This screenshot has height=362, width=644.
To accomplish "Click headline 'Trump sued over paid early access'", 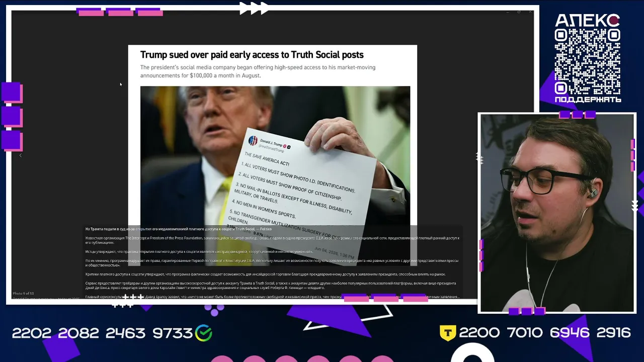I will [252, 55].
